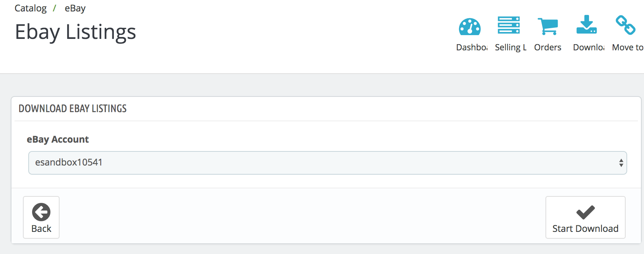Click the Move to chain-link icon
The height and width of the screenshot is (254, 644).
626,25
